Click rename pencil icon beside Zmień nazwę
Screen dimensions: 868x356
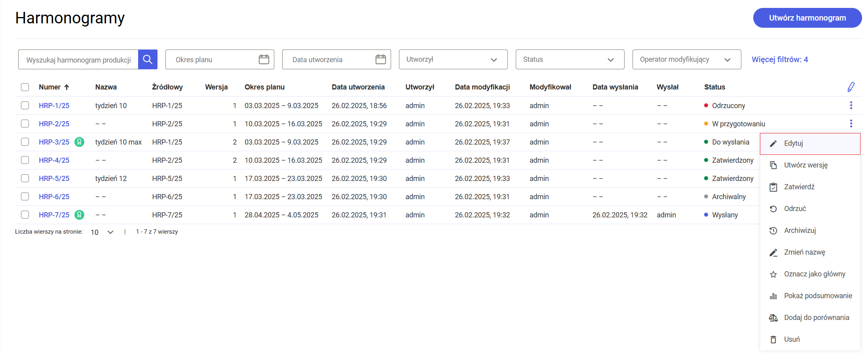(x=773, y=252)
